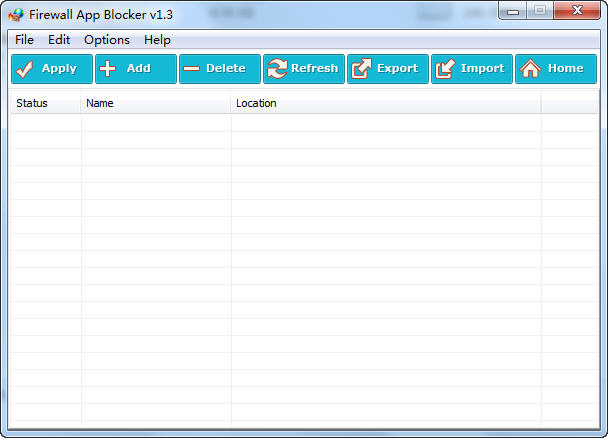Export the blocked apps list
608x438 pixels.
tap(388, 69)
